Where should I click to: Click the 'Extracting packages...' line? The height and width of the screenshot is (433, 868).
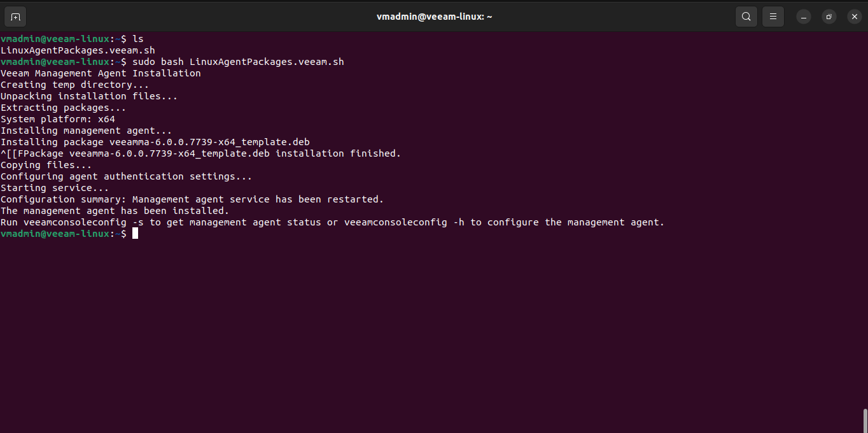[64, 108]
